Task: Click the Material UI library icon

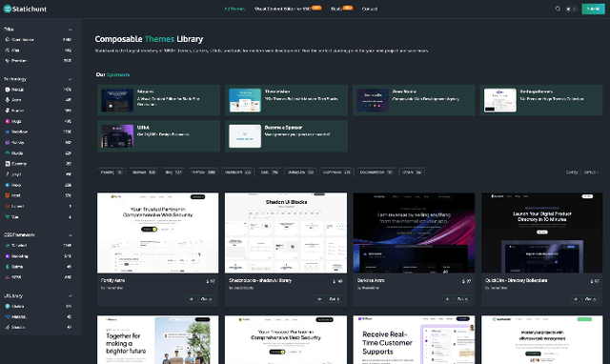Action: 7,316
